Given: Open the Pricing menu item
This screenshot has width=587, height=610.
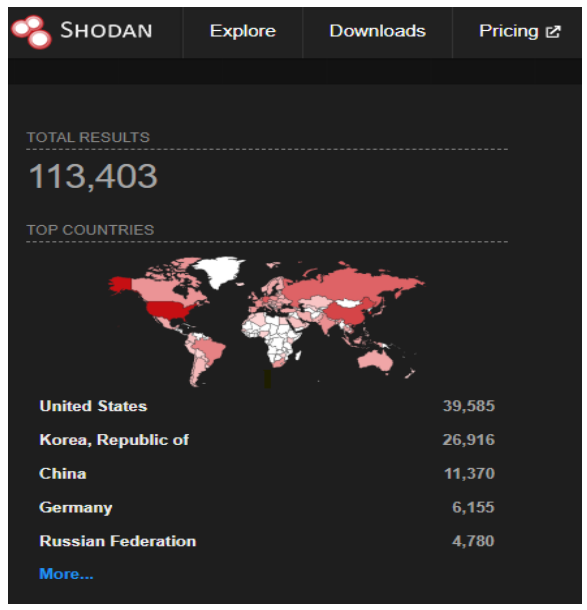Looking at the screenshot, I should click(x=508, y=31).
